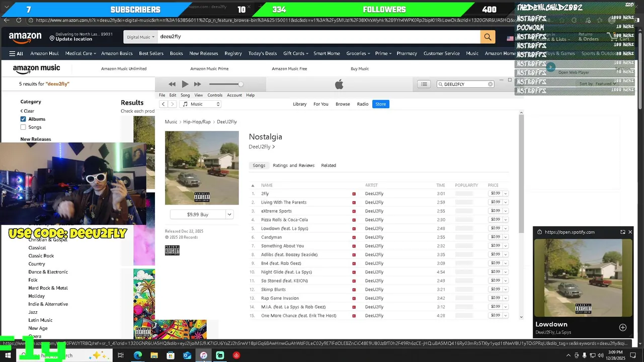Screen dimensions: 644x362
Task: Expand the Spotify popup window
Action: point(622,232)
